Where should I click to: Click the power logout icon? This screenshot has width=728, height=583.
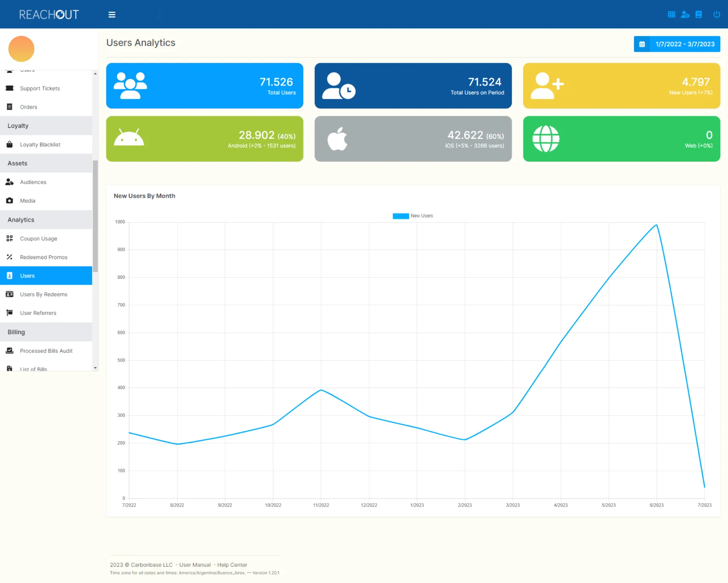[717, 15]
